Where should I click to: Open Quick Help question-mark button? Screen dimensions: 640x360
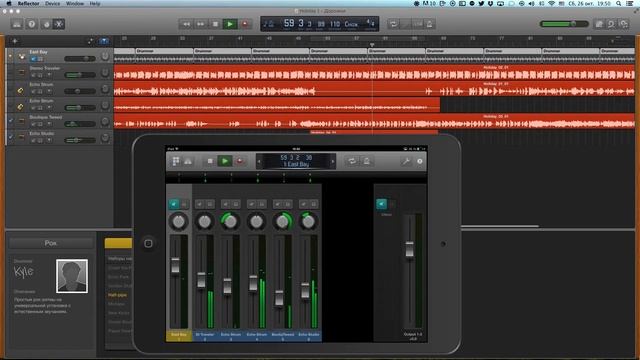[31, 24]
